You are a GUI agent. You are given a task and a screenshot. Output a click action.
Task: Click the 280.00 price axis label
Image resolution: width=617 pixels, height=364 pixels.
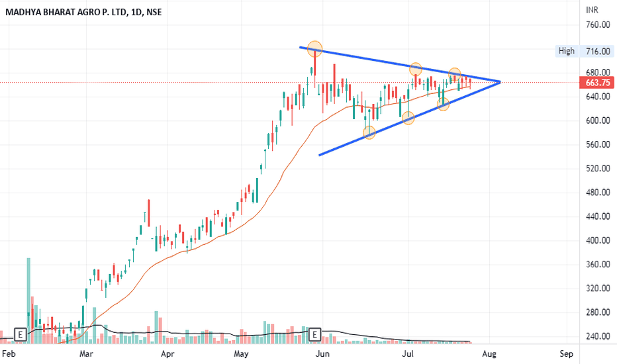click(598, 312)
